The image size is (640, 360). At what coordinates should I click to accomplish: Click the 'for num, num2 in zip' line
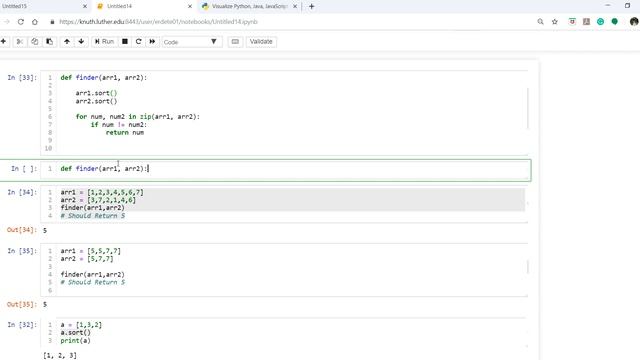click(x=138, y=117)
